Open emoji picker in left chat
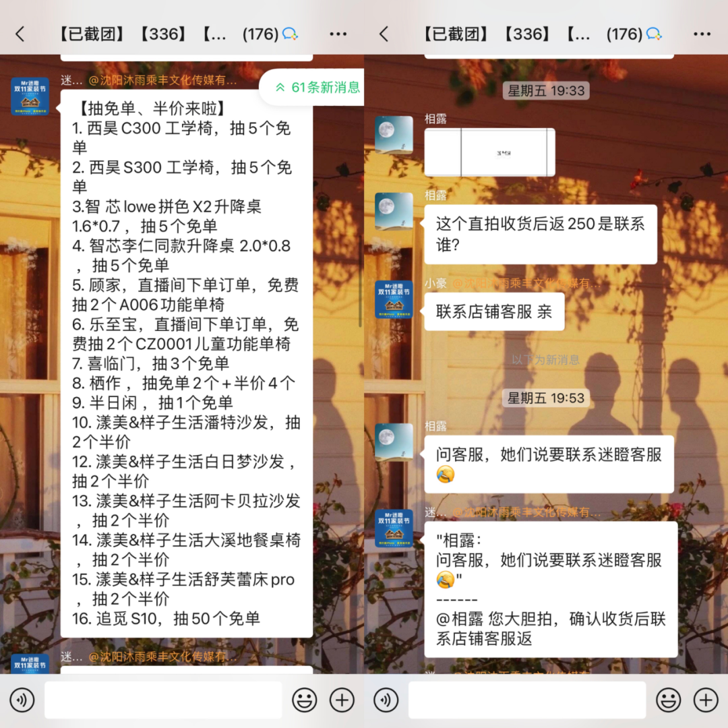This screenshot has height=728, width=728. (x=305, y=700)
